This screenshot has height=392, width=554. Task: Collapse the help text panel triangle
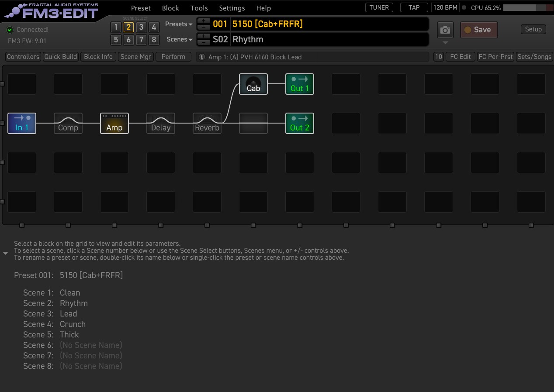click(5, 253)
